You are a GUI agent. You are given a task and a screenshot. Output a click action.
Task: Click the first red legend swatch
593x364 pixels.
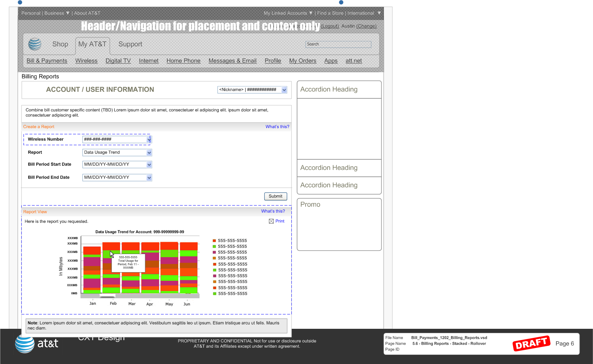tap(214, 241)
